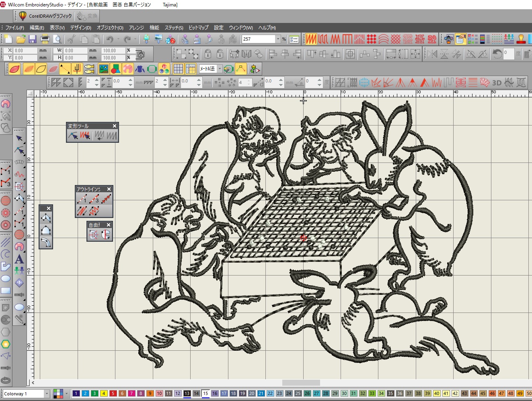Open the zoom percentage 257 dropdown
This screenshot has width=532, height=401.
[278, 39]
